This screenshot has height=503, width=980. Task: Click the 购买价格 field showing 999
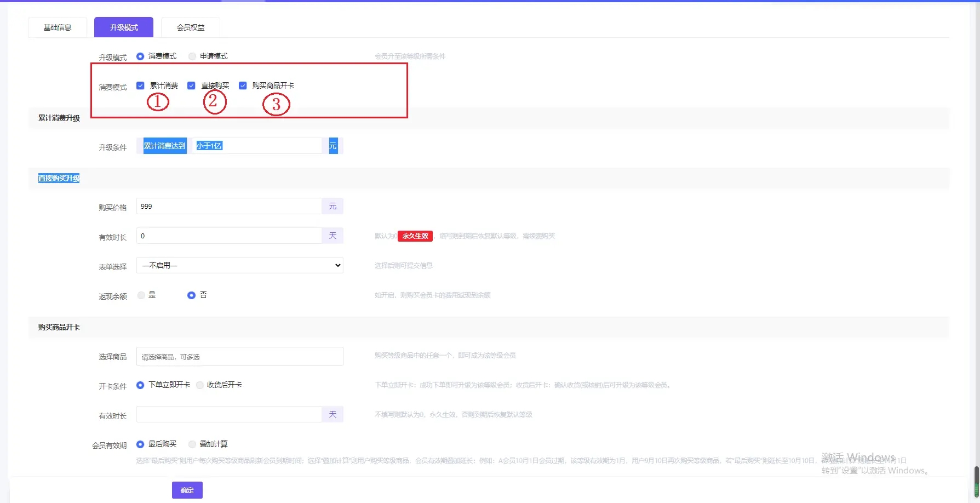pyautogui.click(x=228, y=207)
